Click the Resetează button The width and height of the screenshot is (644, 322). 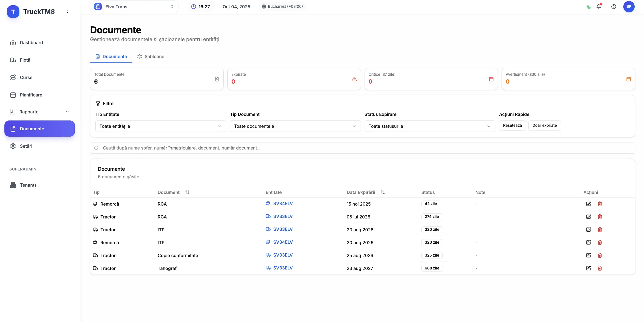[x=512, y=126]
